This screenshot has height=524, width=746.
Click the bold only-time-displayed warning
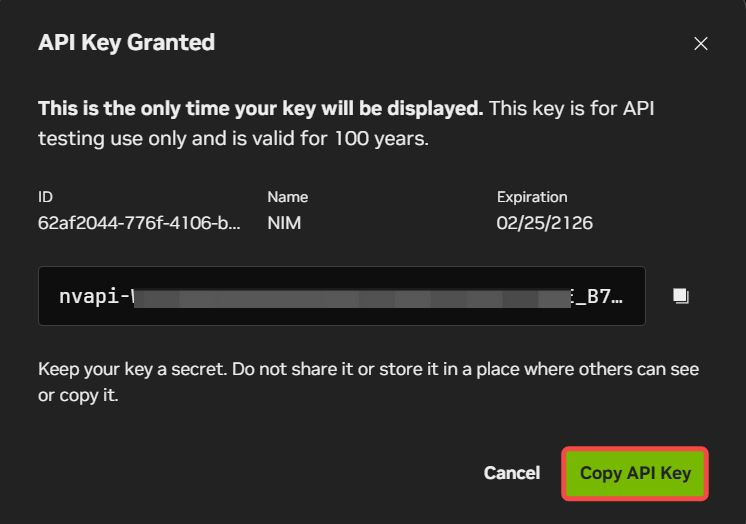pos(260,108)
